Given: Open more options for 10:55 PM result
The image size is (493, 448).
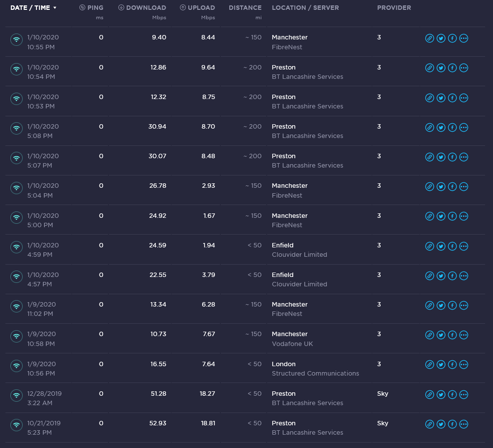Looking at the screenshot, I should [464, 38].
